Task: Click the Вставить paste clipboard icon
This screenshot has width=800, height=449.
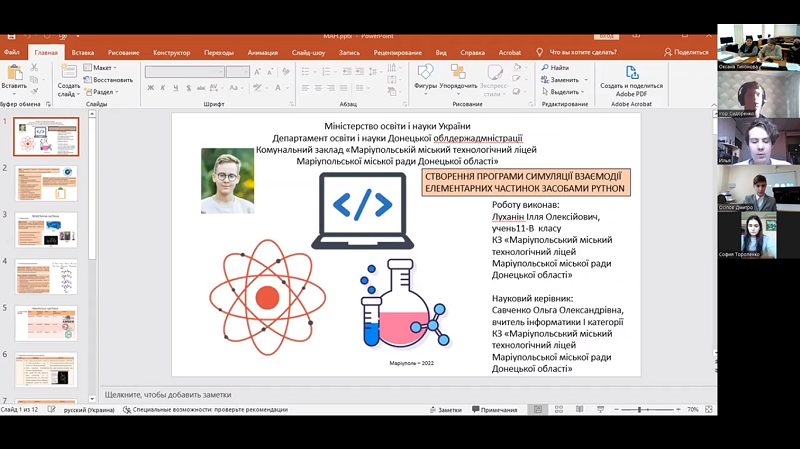Action: point(14,72)
